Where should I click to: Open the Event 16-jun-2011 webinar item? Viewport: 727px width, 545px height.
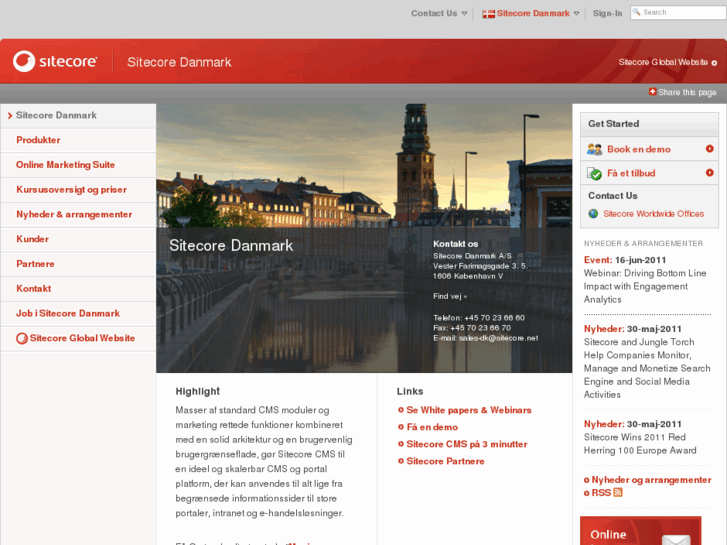[x=645, y=280]
